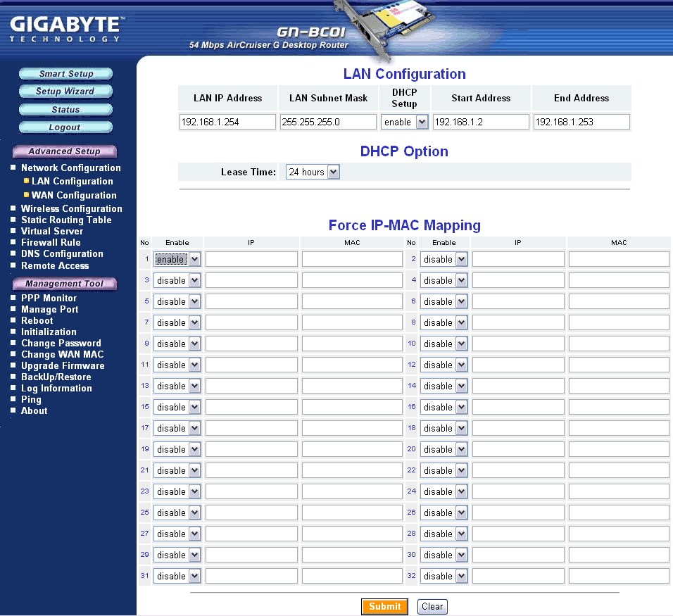Click the IP field of mapping row 2

click(518, 259)
